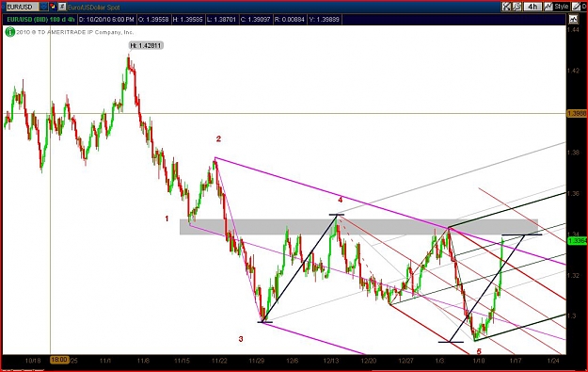588x372 pixels.
Task: Click the 12/13 date on time axis
Action: point(331,361)
